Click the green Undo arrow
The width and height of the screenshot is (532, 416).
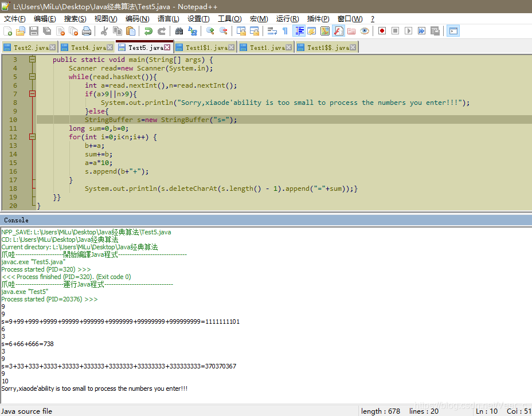click(148, 31)
